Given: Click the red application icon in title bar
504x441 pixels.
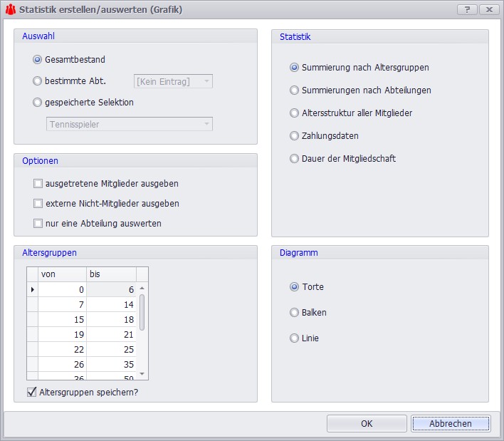Looking at the screenshot, I should pos(11,9).
